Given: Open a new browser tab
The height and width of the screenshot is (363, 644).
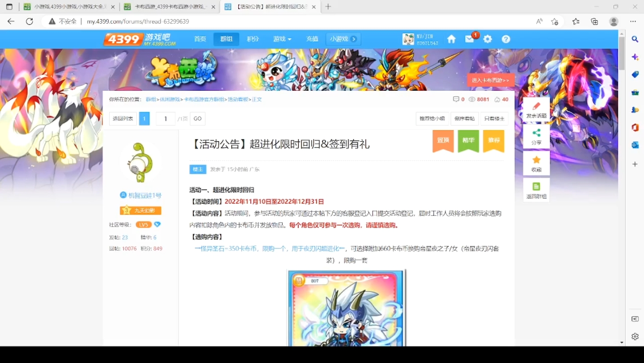Looking at the screenshot, I should click(328, 7).
